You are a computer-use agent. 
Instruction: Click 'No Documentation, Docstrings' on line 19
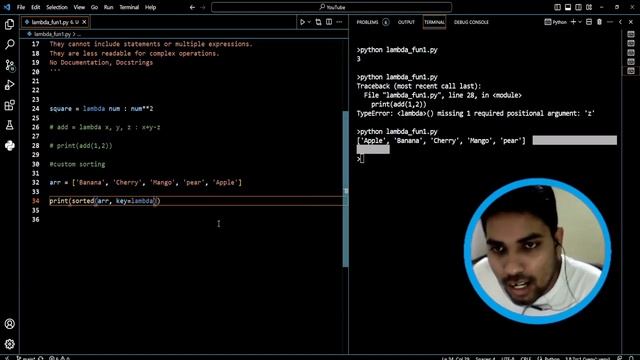tap(101, 62)
